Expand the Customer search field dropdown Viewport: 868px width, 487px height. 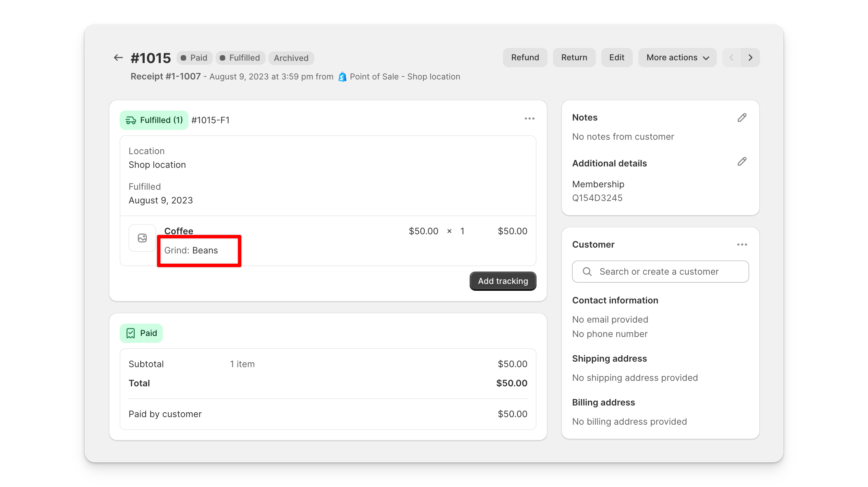click(x=660, y=272)
